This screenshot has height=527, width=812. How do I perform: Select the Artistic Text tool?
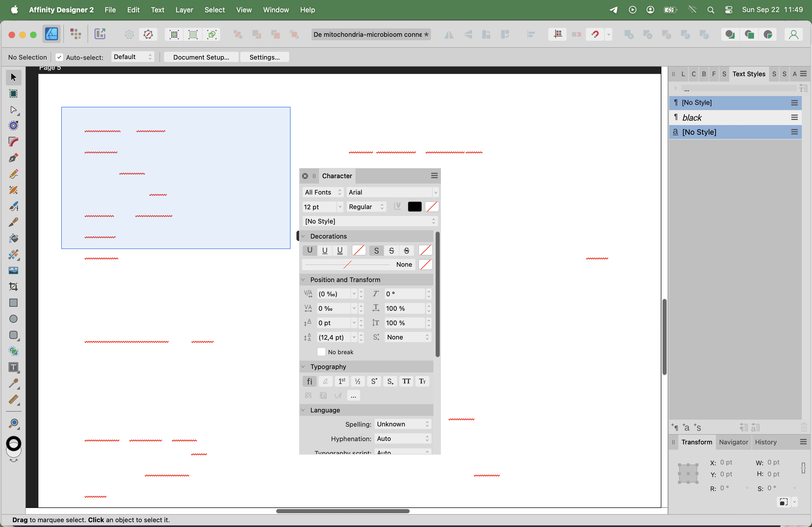[x=13, y=367]
